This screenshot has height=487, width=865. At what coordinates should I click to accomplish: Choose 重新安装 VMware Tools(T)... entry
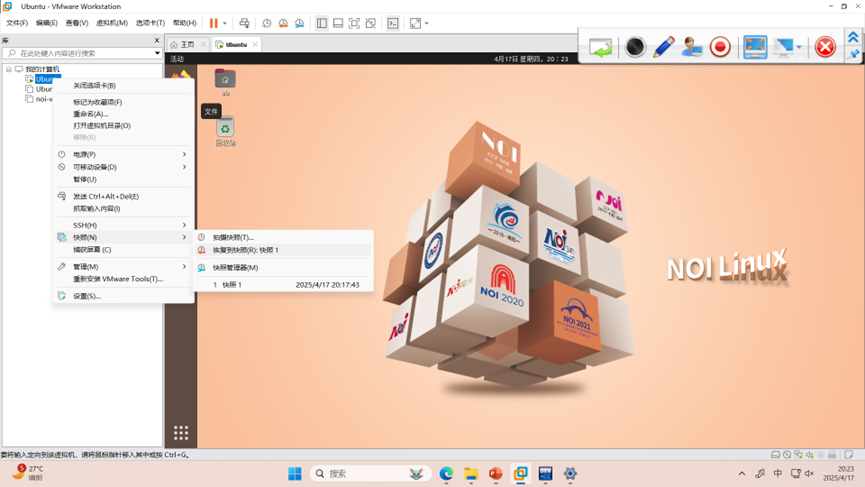(124, 279)
